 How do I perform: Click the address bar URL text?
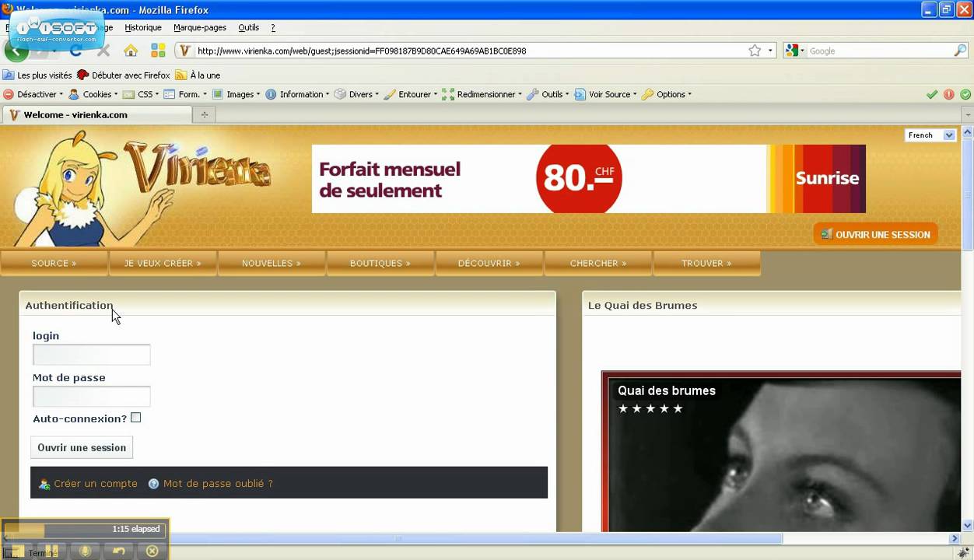coord(362,51)
